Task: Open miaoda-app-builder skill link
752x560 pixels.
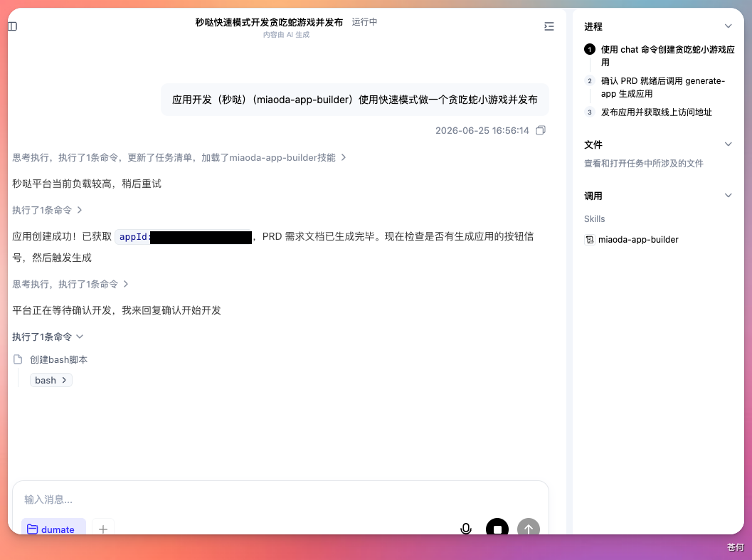Action: click(638, 240)
